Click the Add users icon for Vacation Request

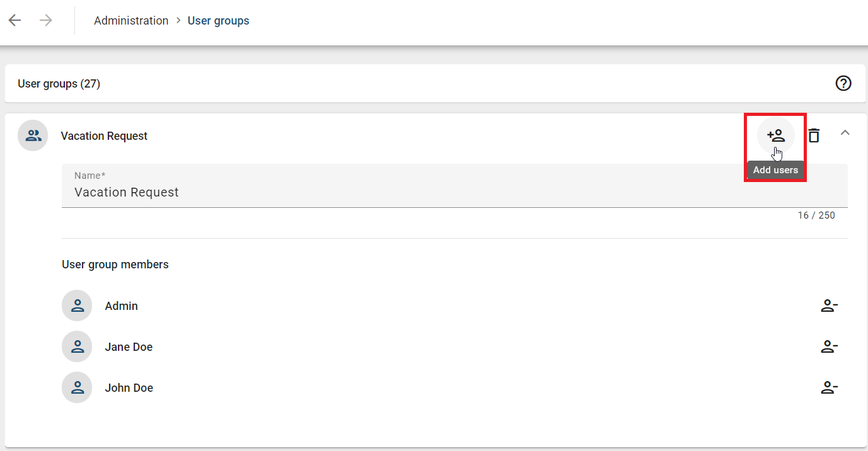(x=775, y=135)
